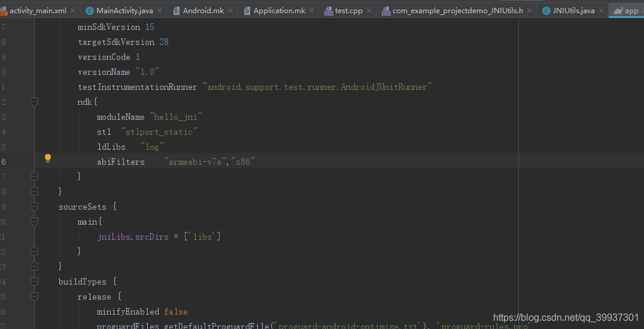Collapse the main{ block fold marker

(35, 222)
